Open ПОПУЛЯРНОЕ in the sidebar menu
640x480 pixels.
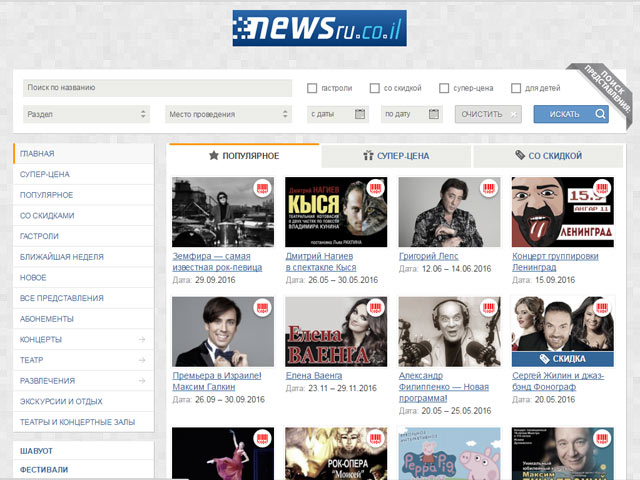click(x=84, y=195)
